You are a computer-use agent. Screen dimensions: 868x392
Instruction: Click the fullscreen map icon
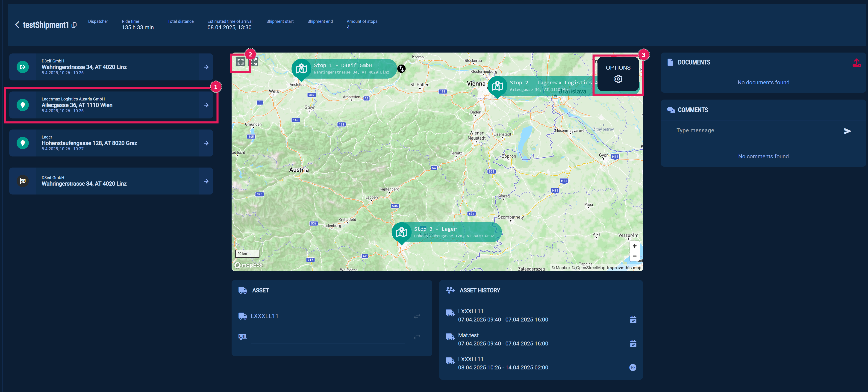tap(240, 62)
